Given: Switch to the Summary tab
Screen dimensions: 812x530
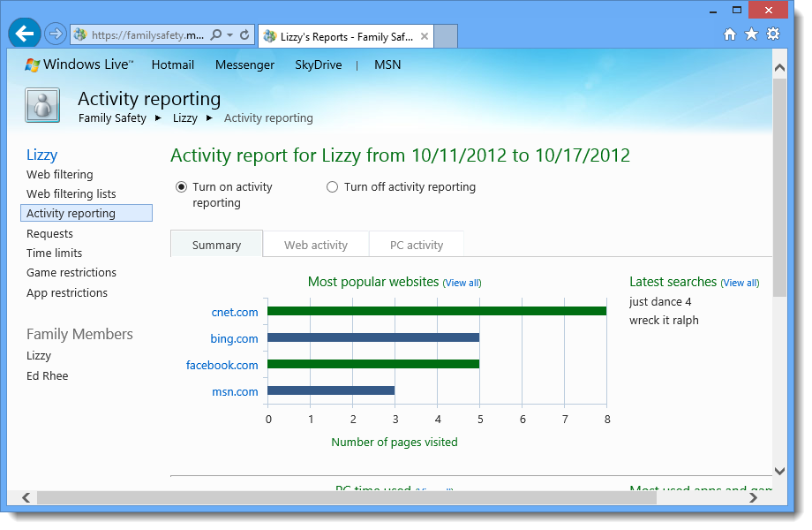Looking at the screenshot, I should pos(216,245).
